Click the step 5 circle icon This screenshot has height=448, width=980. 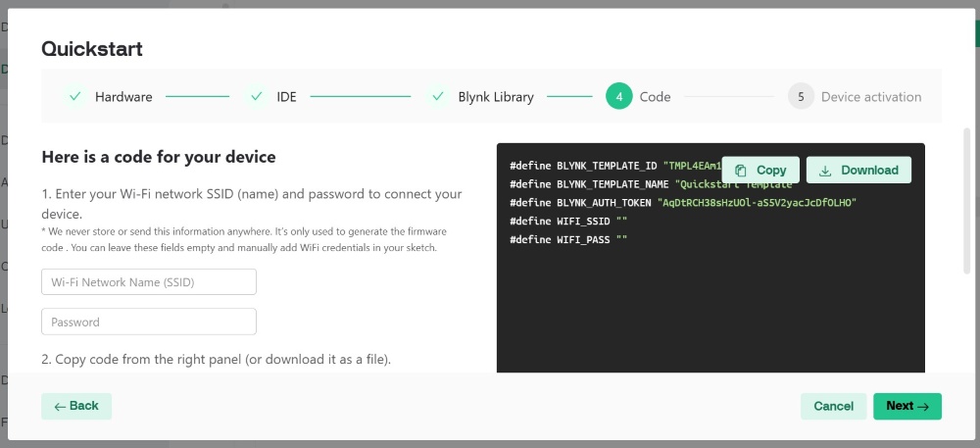click(801, 96)
